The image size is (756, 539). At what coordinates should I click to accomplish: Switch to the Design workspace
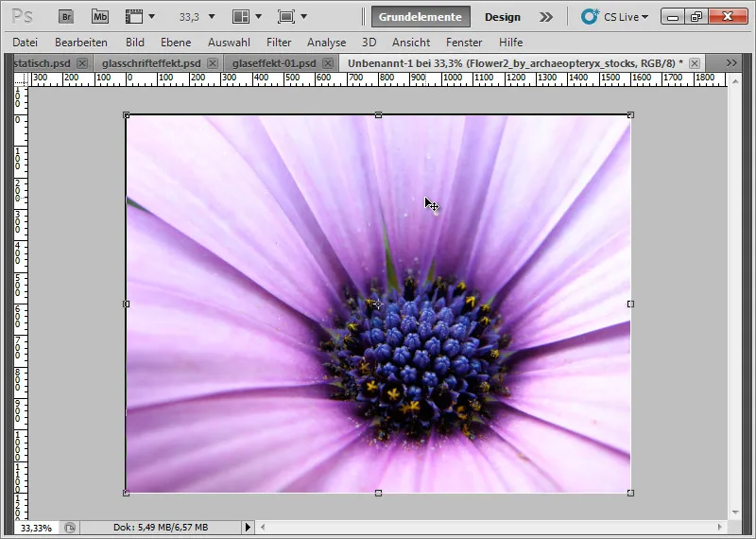point(503,17)
